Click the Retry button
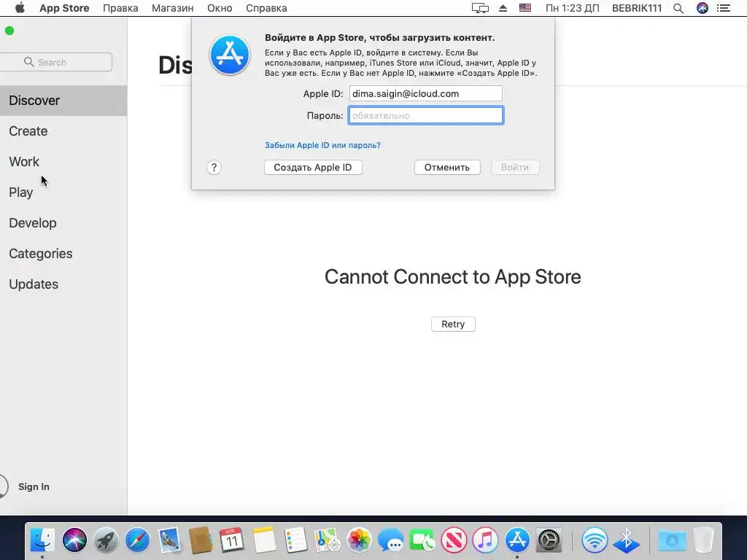747x560 pixels. tap(453, 324)
